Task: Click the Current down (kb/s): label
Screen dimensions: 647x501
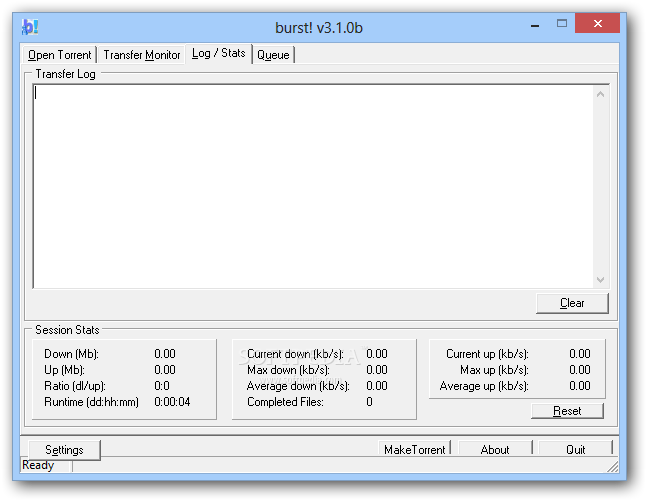Action: pyautogui.click(x=295, y=354)
